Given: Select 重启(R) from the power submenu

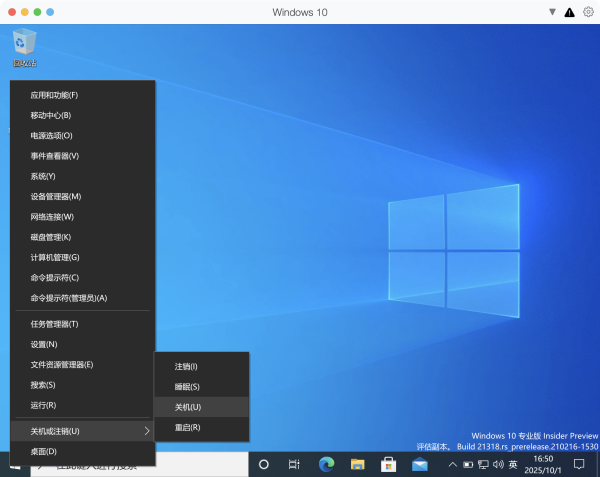Looking at the screenshot, I should 188,427.
